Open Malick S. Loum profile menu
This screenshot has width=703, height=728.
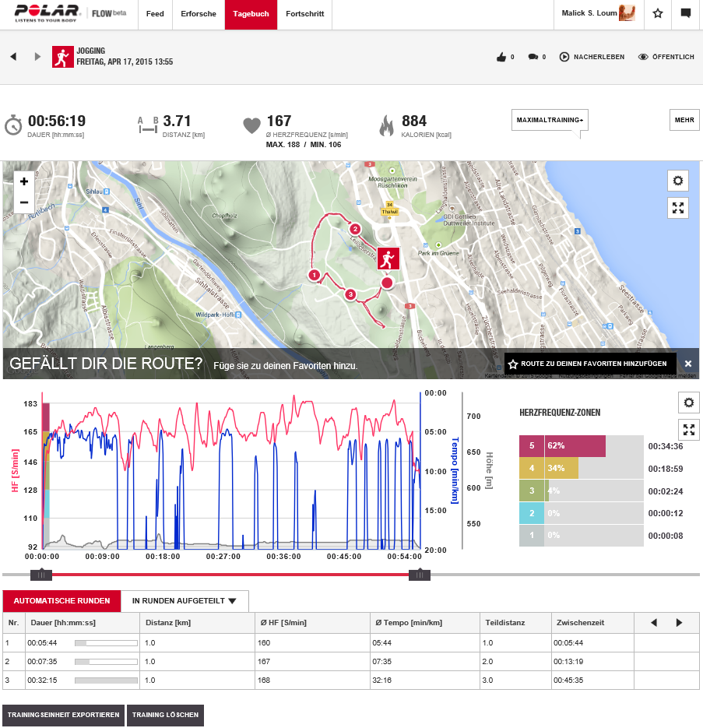(x=597, y=13)
